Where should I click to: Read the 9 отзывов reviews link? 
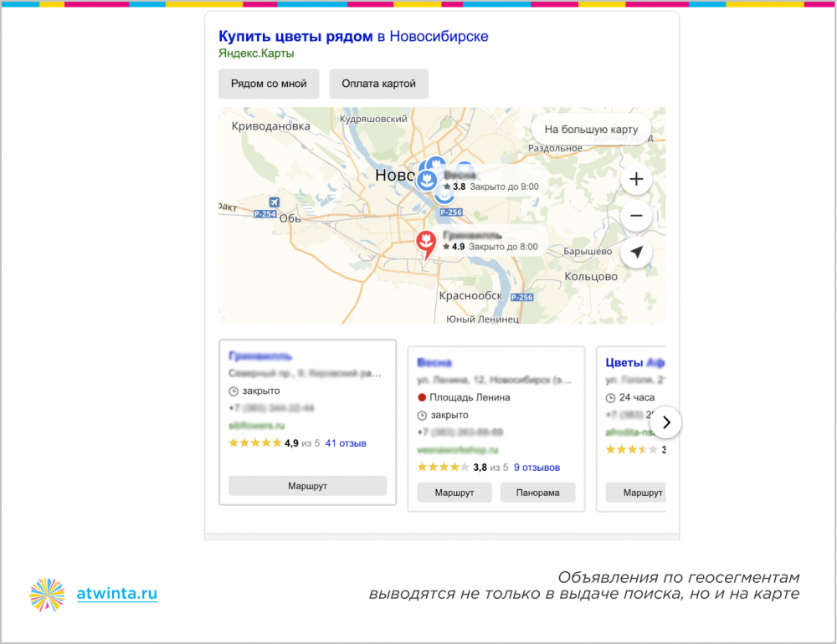click(537, 468)
